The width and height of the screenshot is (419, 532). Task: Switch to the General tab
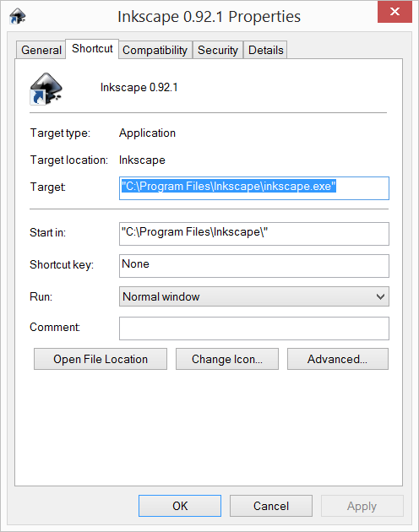click(x=41, y=50)
